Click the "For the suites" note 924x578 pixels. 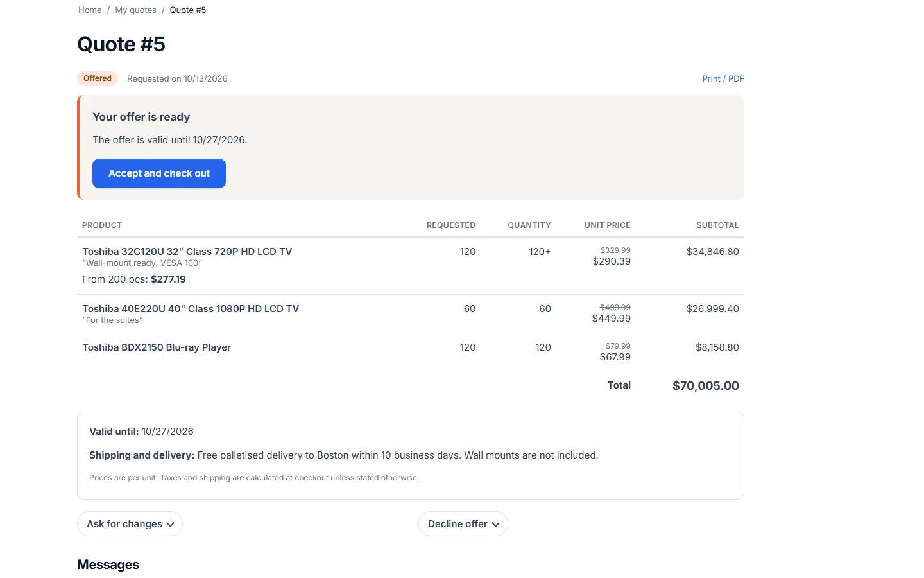tap(112, 320)
